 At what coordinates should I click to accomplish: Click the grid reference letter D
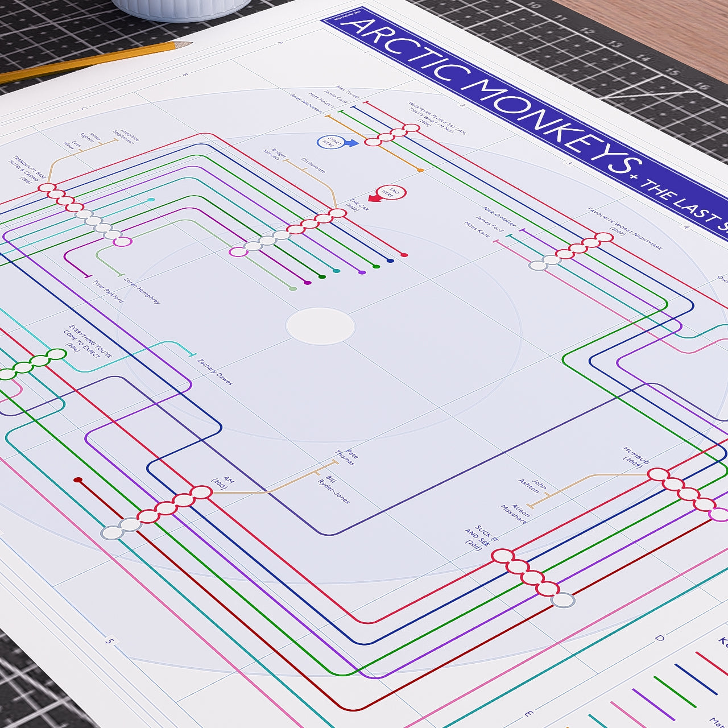659,638
